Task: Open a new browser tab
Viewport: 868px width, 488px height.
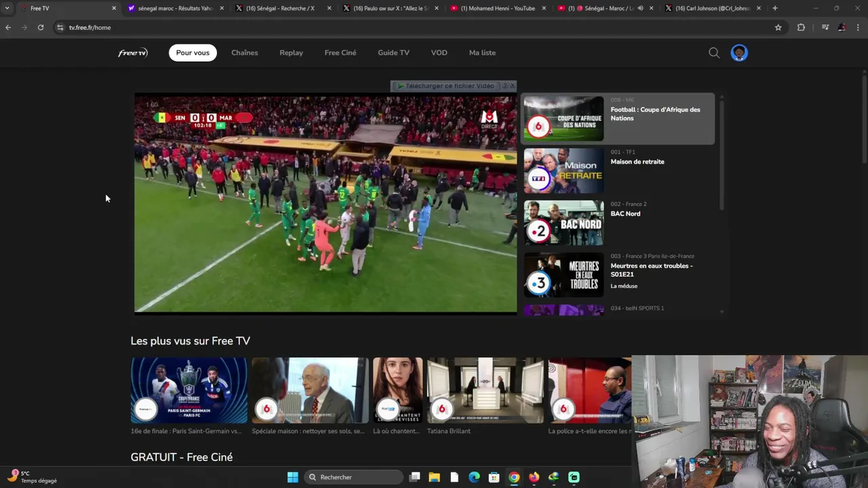Action: click(775, 8)
